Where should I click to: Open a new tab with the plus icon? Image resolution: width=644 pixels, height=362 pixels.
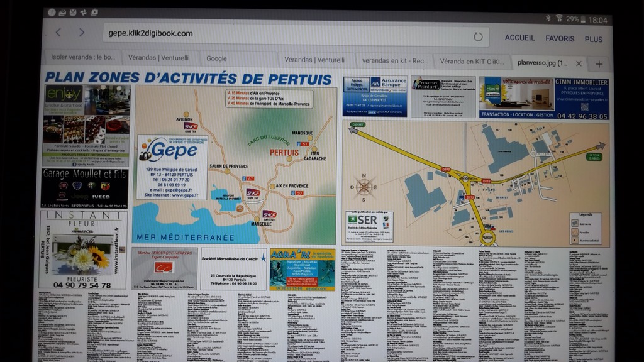[599, 64]
